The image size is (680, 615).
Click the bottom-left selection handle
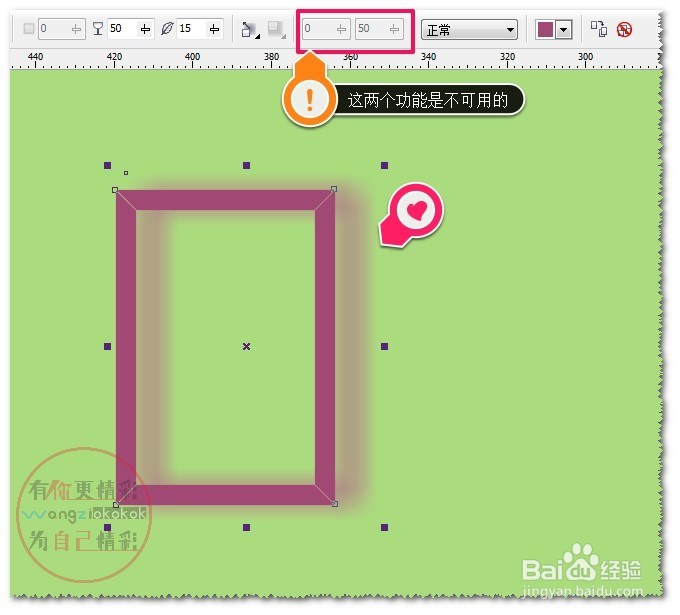pos(108,527)
